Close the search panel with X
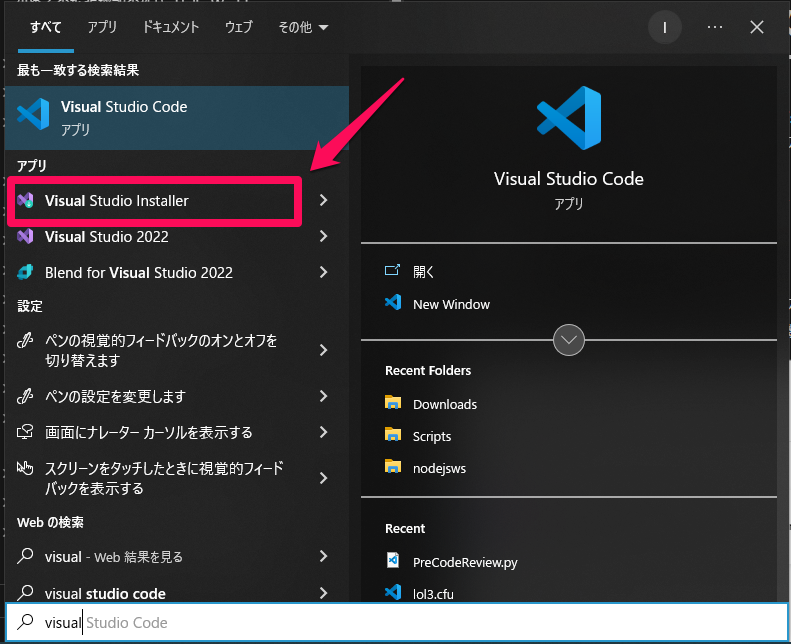The image size is (791, 644). coord(757,27)
